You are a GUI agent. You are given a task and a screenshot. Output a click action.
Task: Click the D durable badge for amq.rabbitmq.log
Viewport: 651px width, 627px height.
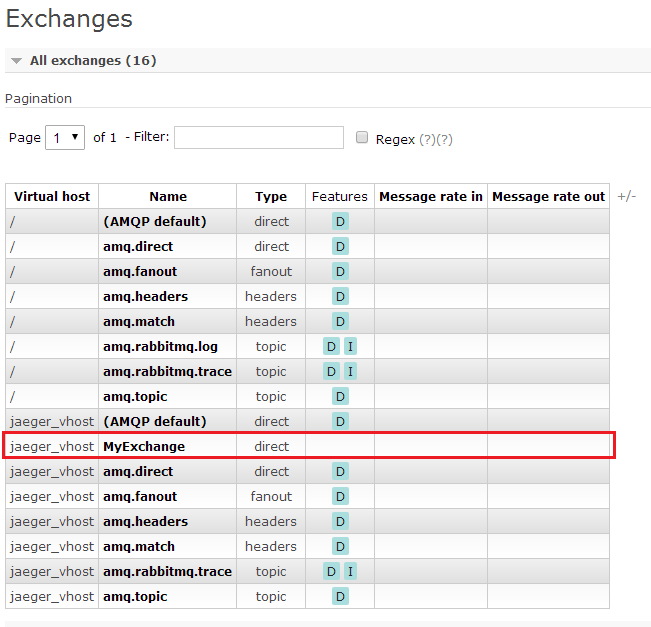click(x=331, y=346)
